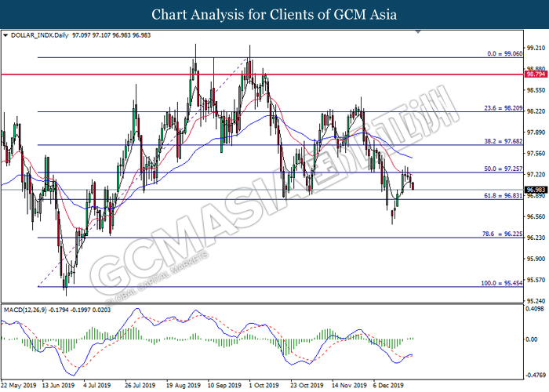Click the 95.240 price axis value
The image size is (549, 392).
[x=536, y=301]
